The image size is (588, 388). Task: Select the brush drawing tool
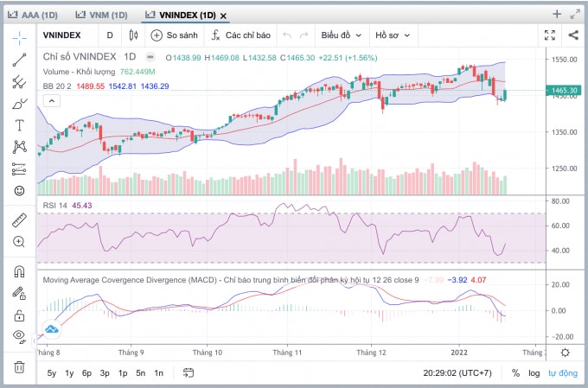tap(19, 104)
